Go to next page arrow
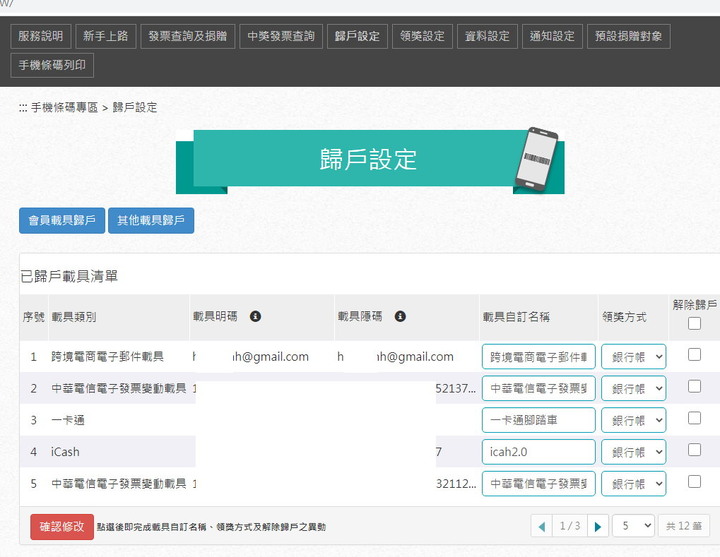Screen dimensions: 720x557 (x=598, y=526)
